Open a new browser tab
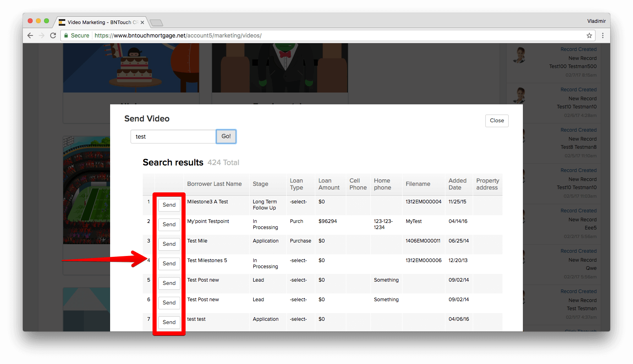Viewport: 633px width, 364px height. (x=156, y=23)
